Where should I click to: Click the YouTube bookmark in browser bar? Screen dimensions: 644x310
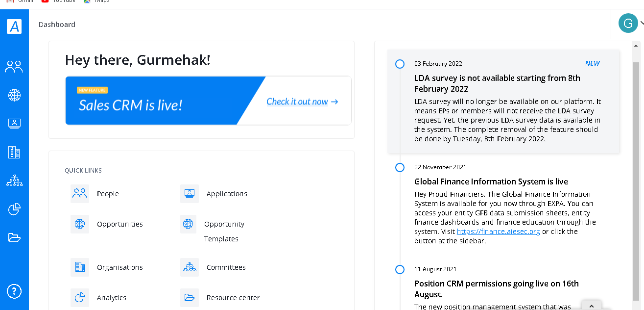click(58, 1)
